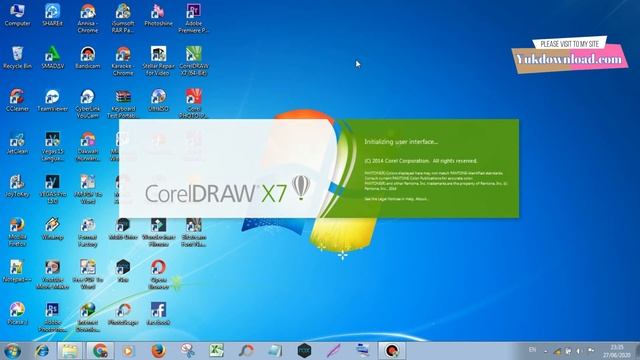Screen dimensions: 640x360
Task: Click the Wondershare Filmora desktop icon
Action: click(158, 231)
